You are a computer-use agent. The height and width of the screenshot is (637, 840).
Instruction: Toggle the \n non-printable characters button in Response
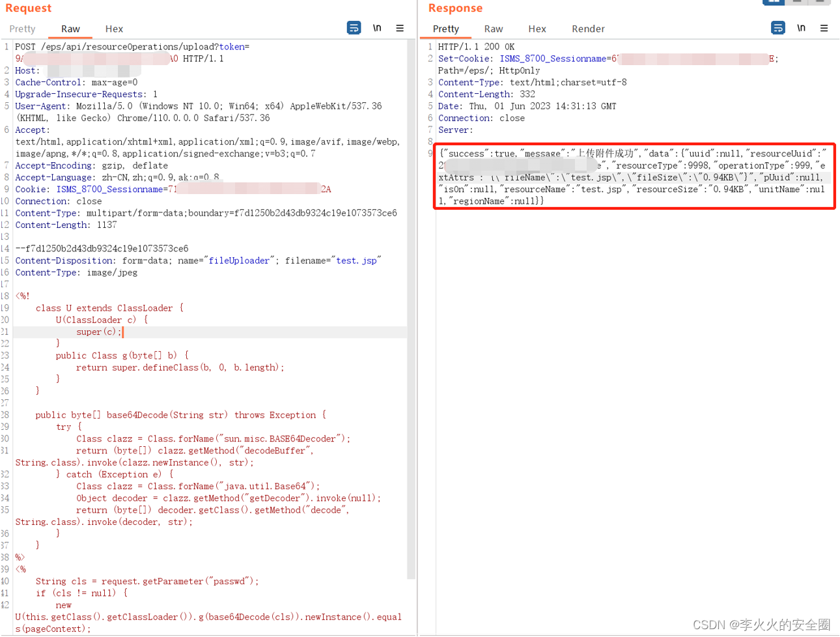[x=801, y=28]
